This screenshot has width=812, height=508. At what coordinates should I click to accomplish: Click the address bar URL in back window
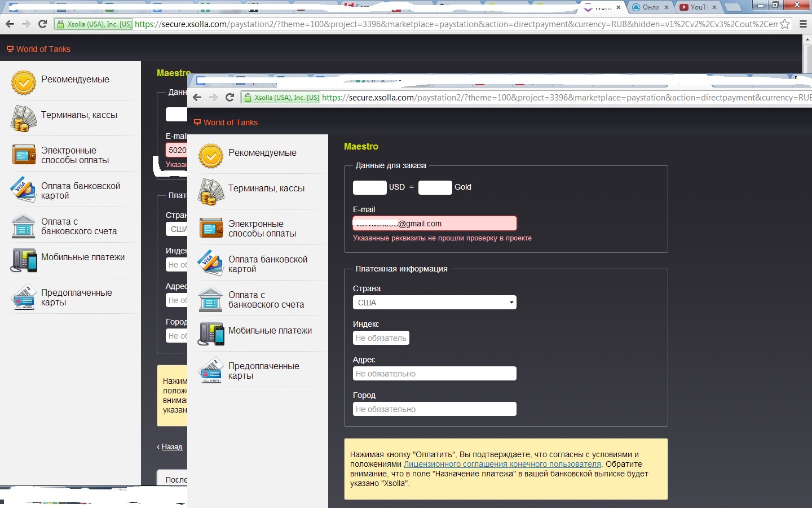tap(456, 24)
